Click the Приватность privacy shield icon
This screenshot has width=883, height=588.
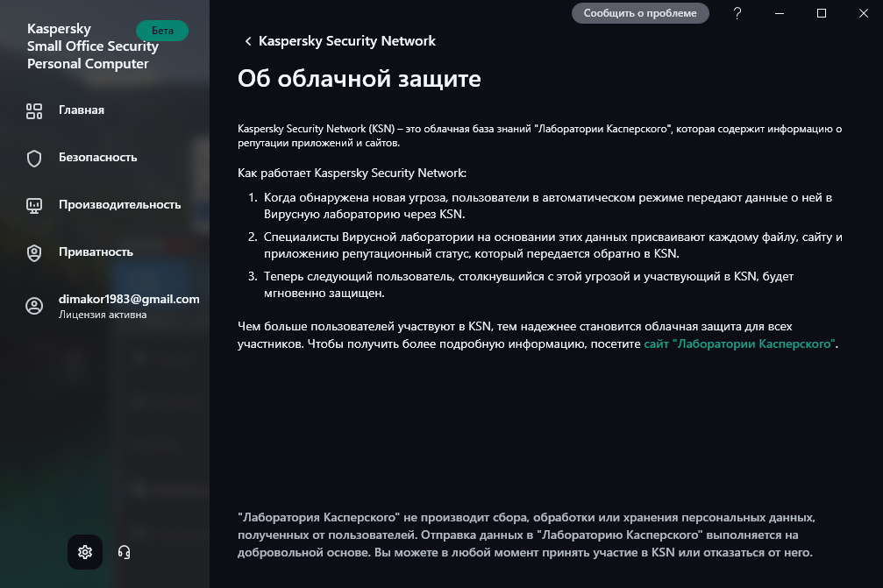click(x=34, y=252)
